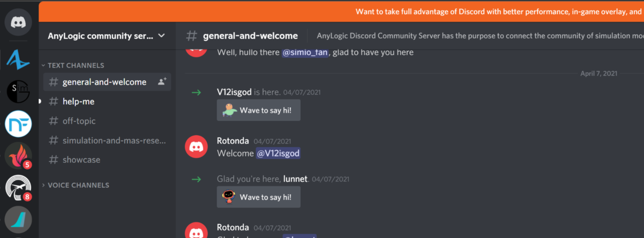The image size is (644, 238).
Task: Wave to say hi to lunnet
Action: pos(259,197)
